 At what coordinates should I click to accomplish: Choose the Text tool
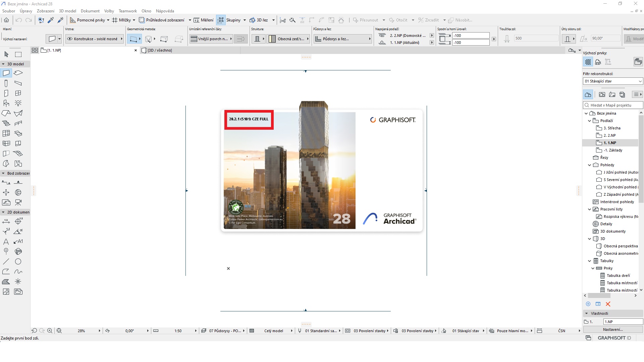tap(6, 241)
